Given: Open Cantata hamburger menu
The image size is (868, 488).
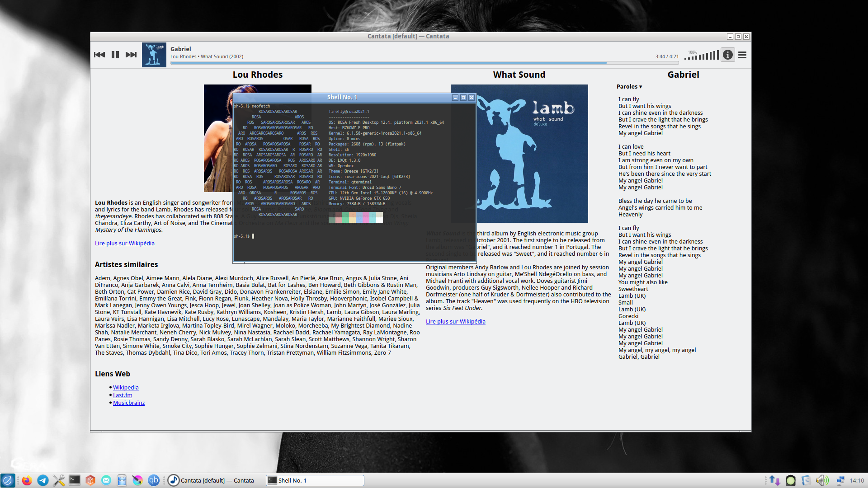Looking at the screenshot, I should [x=742, y=55].
